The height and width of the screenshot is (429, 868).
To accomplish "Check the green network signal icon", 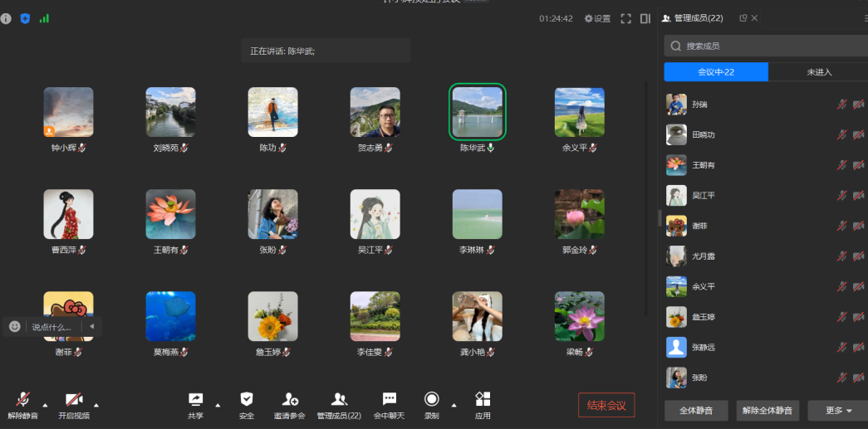I will point(44,19).
